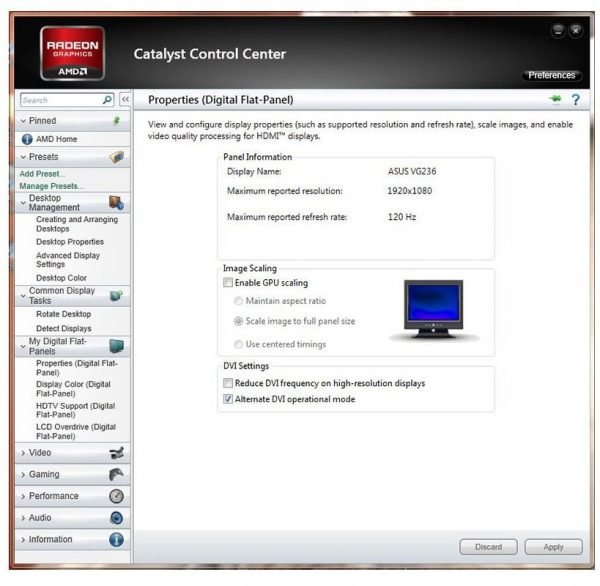Image resolution: width=600 pixels, height=586 pixels.
Task: Expand the Performance section
Action: (x=23, y=496)
